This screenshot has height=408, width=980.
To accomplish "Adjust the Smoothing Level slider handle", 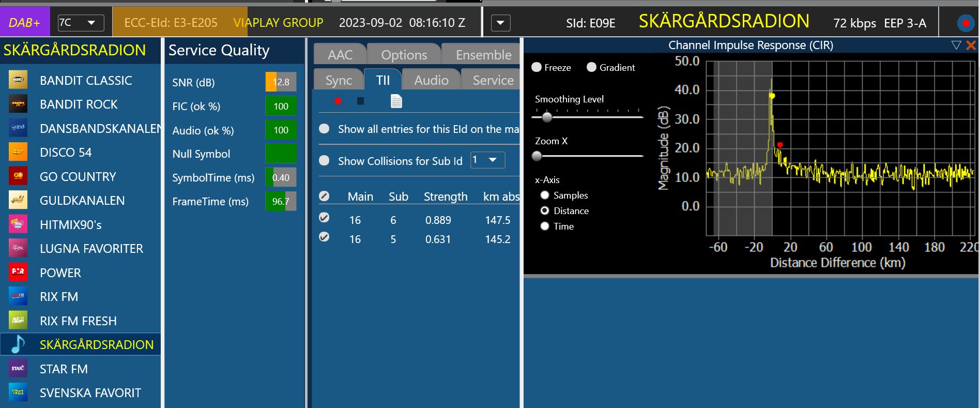I will pos(547,117).
